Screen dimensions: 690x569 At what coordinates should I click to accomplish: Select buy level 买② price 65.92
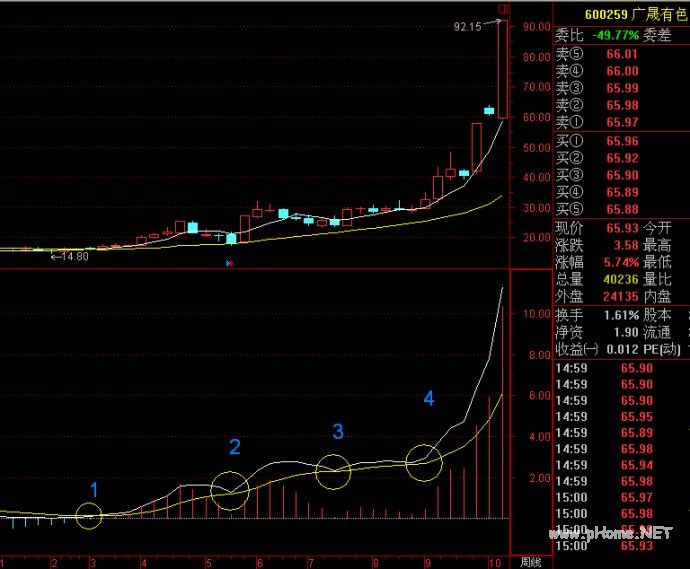pyautogui.click(x=622, y=158)
